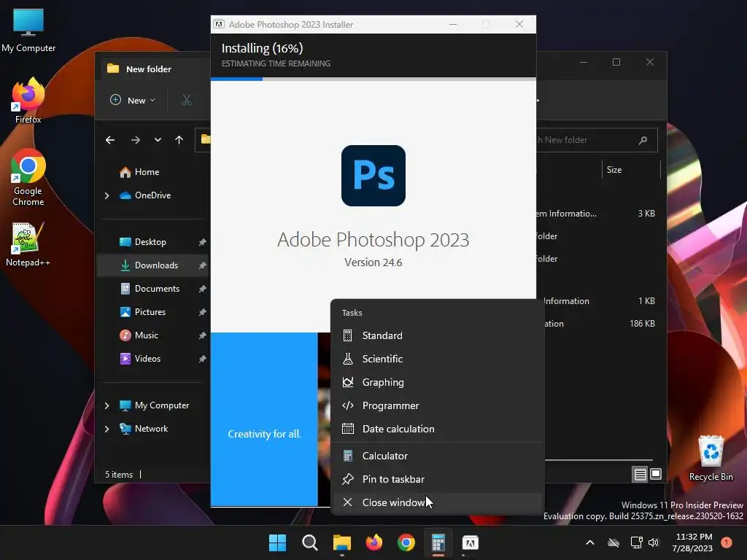The height and width of the screenshot is (560, 747).
Task: Unpin Downloads via its pin icon
Action: [202, 265]
